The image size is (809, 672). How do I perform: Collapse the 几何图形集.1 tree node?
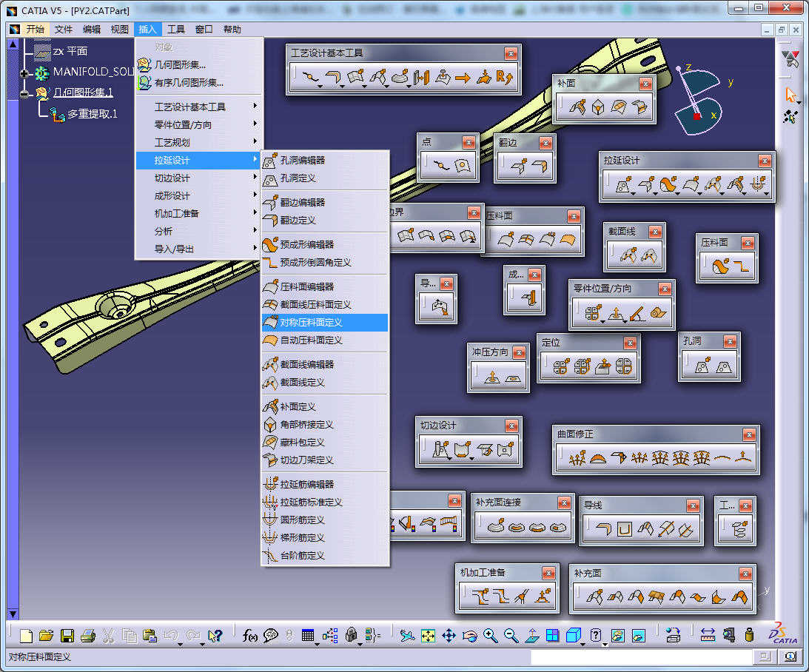click(24, 93)
